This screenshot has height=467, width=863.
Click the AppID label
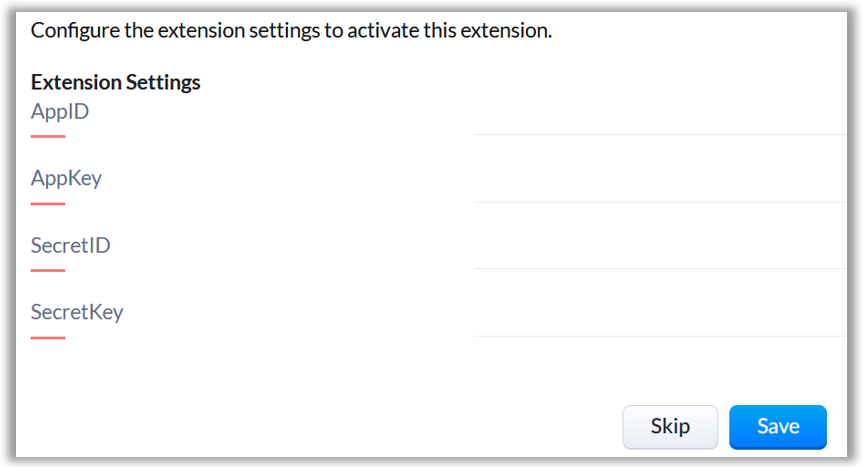60,112
